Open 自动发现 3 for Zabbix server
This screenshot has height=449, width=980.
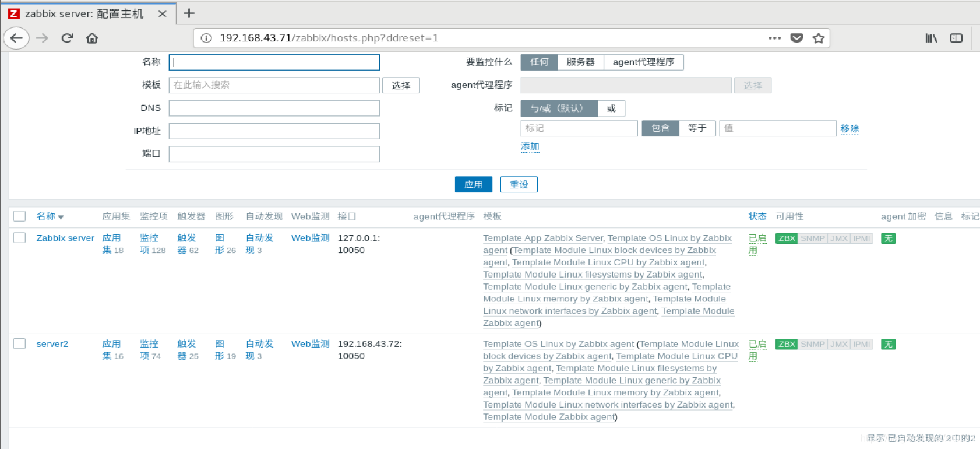tap(259, 244)
